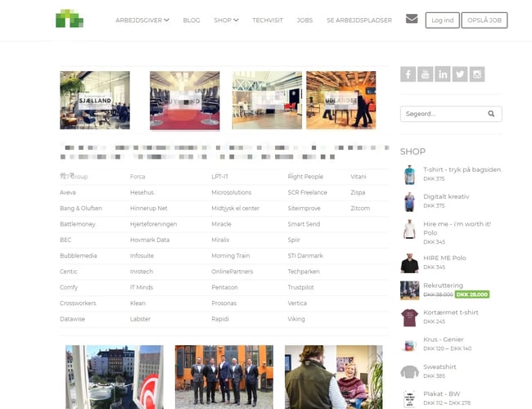The height and width of the screenshot is (409, 532).
Task: Open the city view window photo
Action: coord(115,377)
